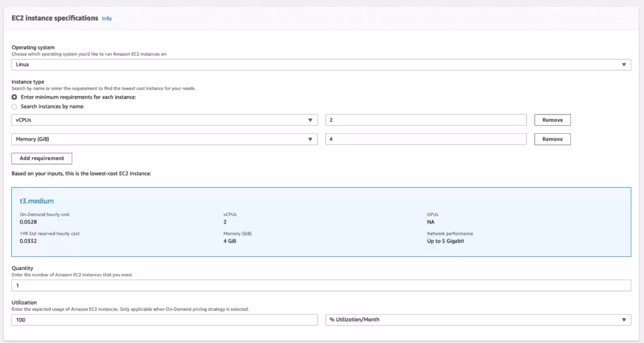The height and width of the screenshot is (343, 644).
Task: Click the t3.medium instance name link
Action: point(36,201)
